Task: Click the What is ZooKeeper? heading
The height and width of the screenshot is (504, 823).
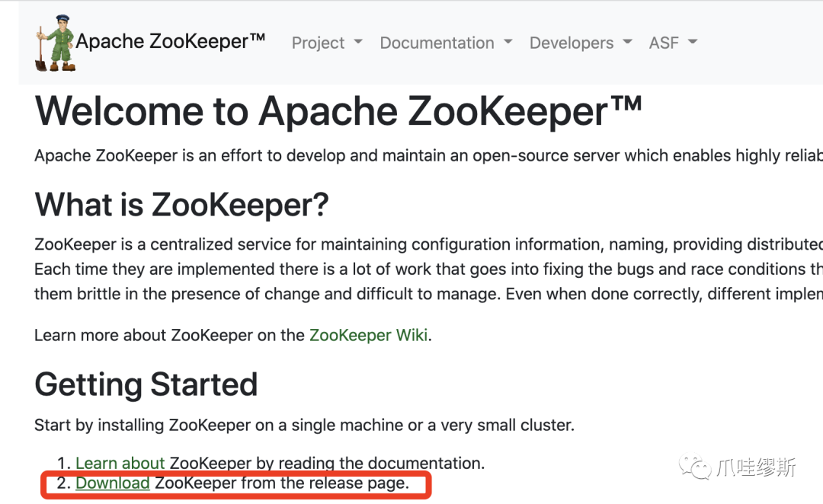Action: [x=181, y=205]
